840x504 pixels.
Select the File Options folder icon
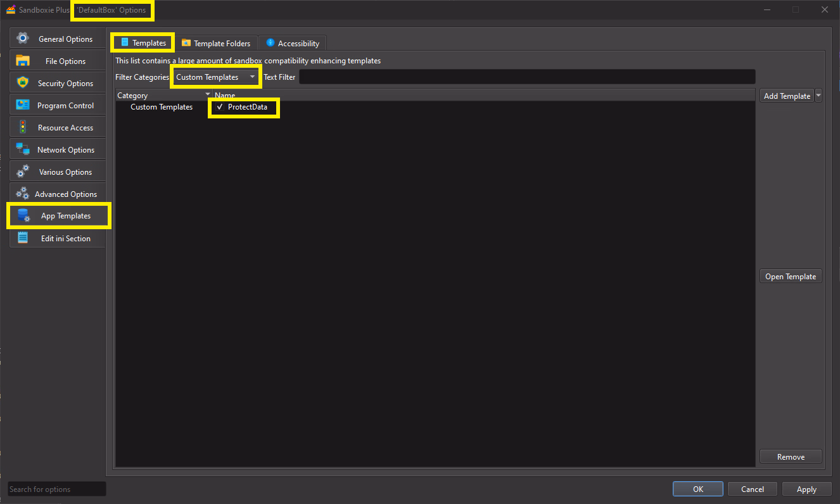(x=23, y=61)
